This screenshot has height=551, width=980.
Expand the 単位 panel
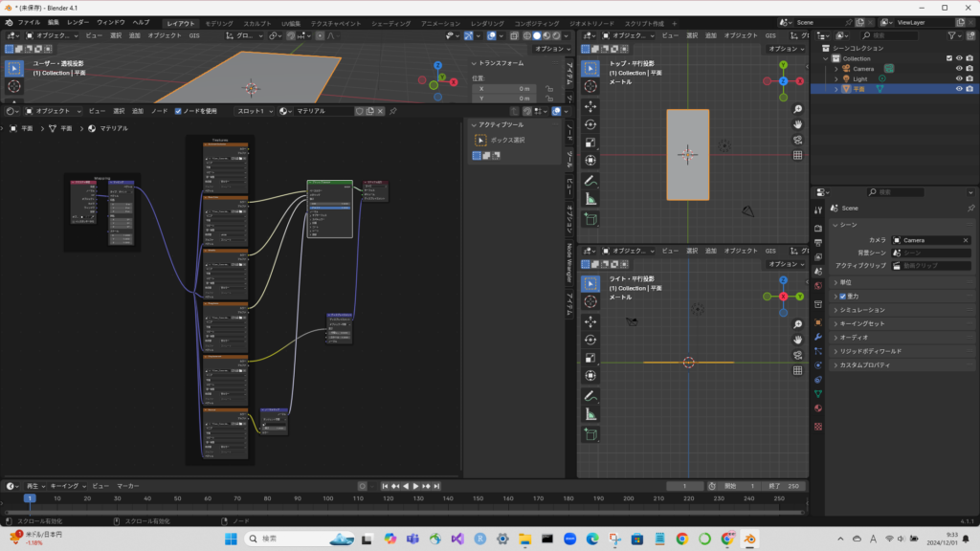click(x=847, y=282)
